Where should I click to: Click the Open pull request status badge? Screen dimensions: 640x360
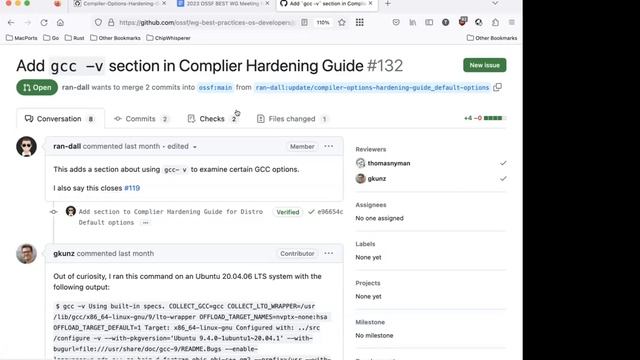[x=37, y=87]
